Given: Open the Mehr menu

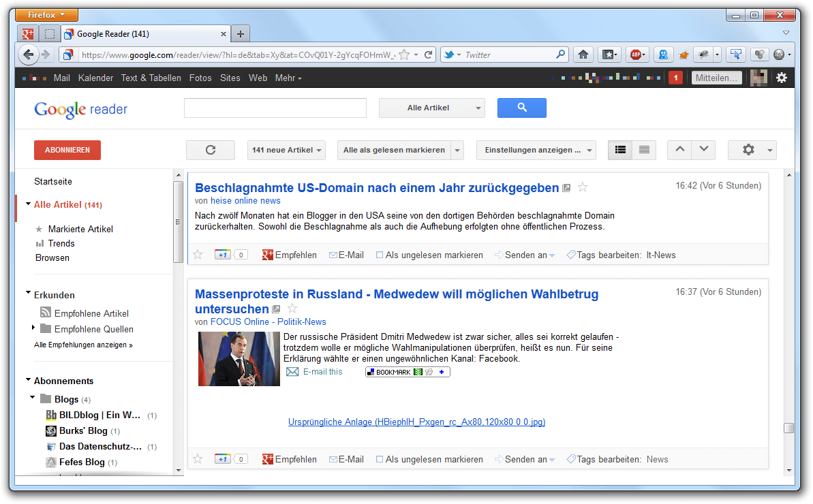Looking at the screenshot, I should tap(288, 78).
